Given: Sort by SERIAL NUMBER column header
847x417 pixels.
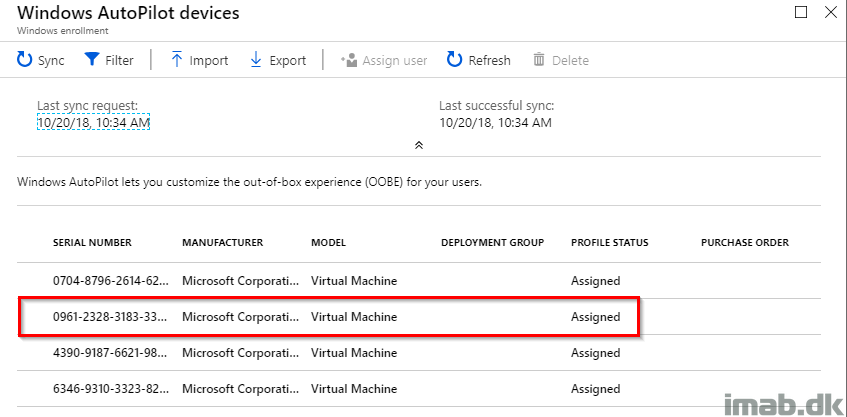Looking at the screenshot, I should click(92, 243).
